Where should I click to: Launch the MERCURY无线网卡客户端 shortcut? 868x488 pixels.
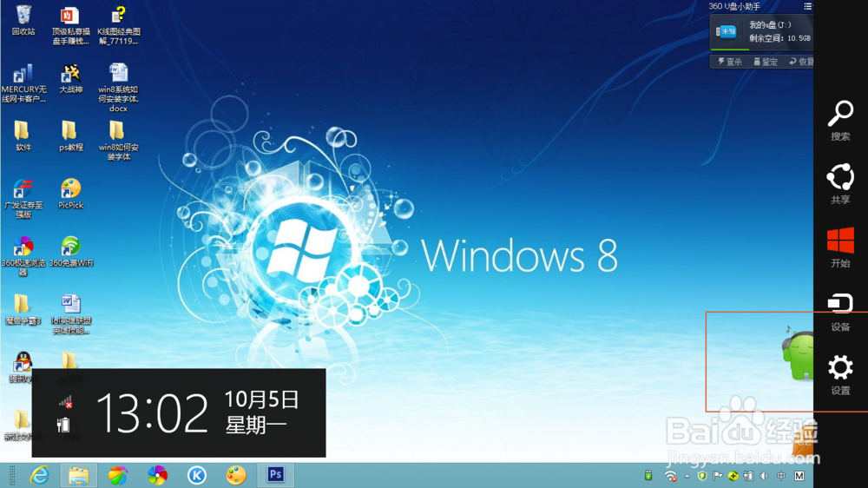coord(23,83)
